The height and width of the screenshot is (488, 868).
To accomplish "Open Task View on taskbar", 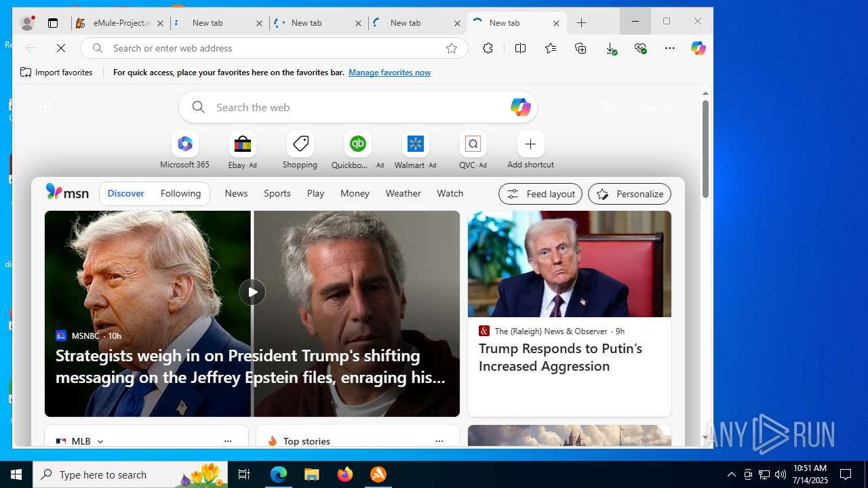I will pos(244,474).
